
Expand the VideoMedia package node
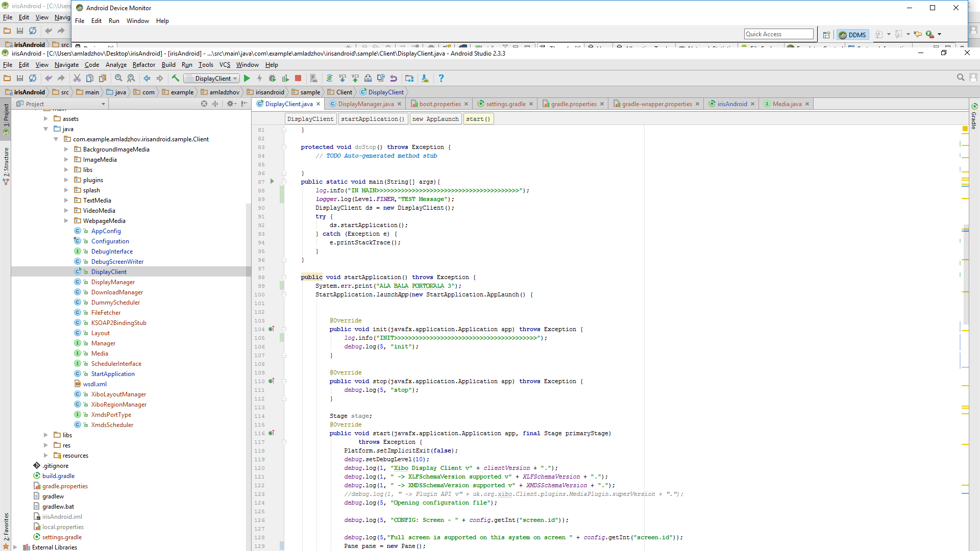point(66,211)
